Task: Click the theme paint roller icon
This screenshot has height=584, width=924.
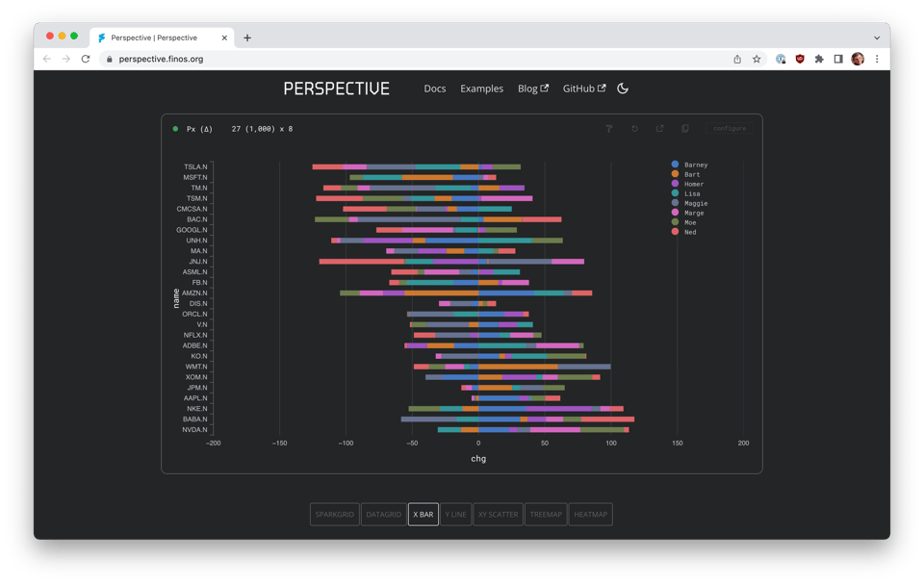Action: click(x=609, y=129)
